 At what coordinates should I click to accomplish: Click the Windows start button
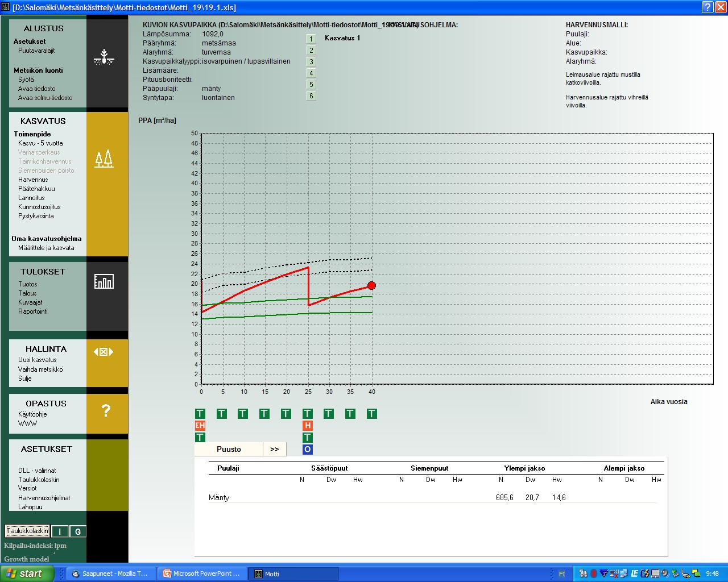point(27,573)
